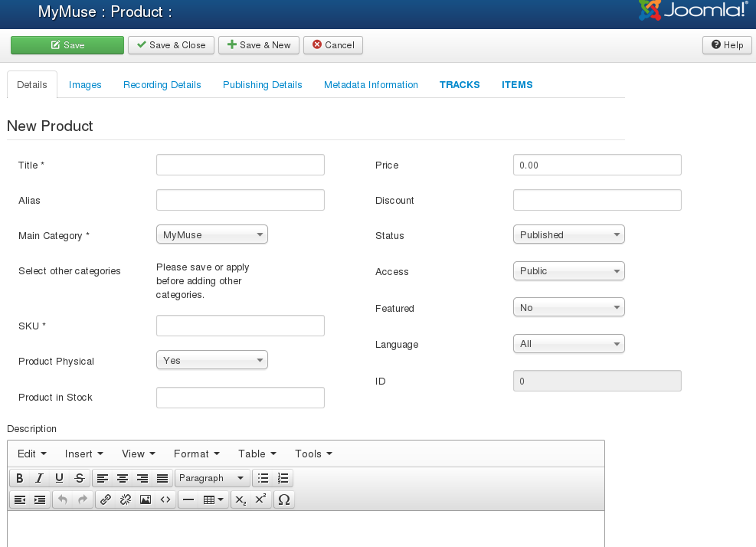The image size is (756, 547).
Task: Open the Paragraph format dropdown
Action: click(212, 478)
